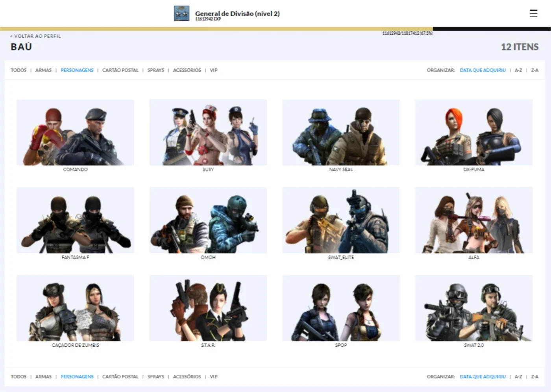Click the FANTASMA F name label
This screenshot has width=551, height=392.
coord(75,257)
